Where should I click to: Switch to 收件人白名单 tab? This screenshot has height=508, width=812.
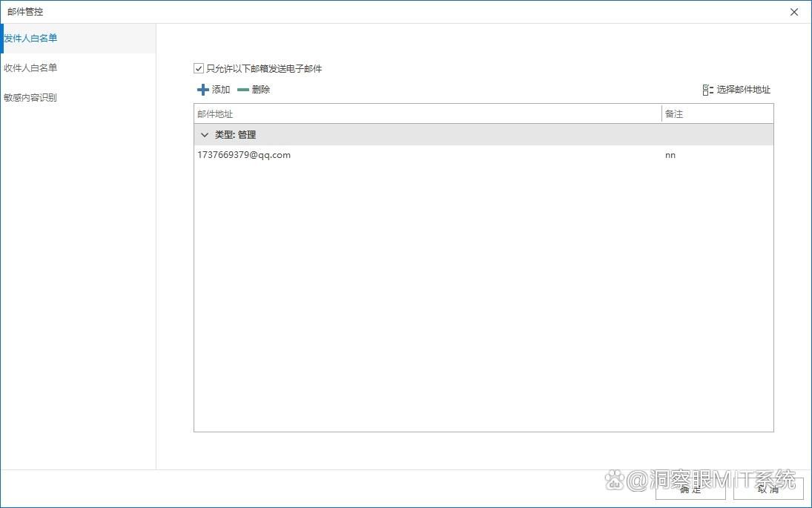(78, 67)
